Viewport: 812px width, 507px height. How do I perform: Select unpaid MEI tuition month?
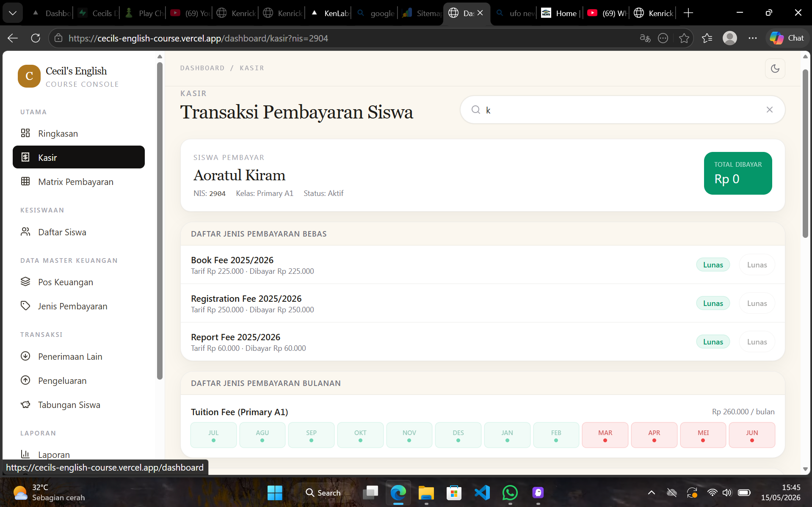(x=703, y=435)
